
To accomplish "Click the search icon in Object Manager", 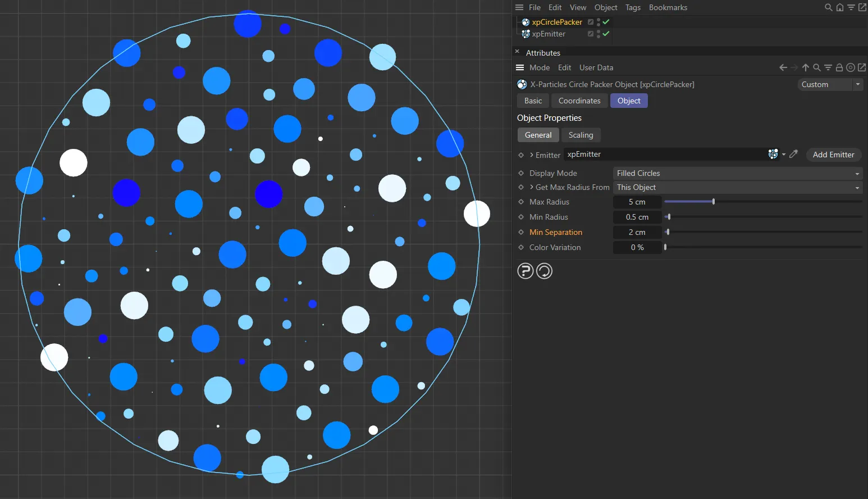I will click(x=828, y=7).
